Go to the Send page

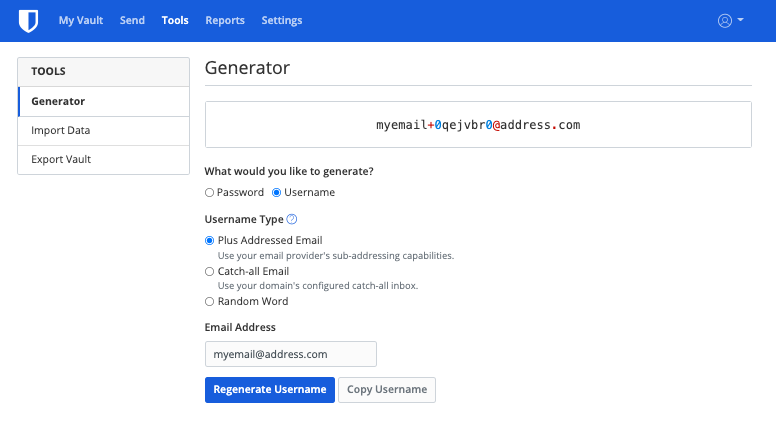(132, 20)
